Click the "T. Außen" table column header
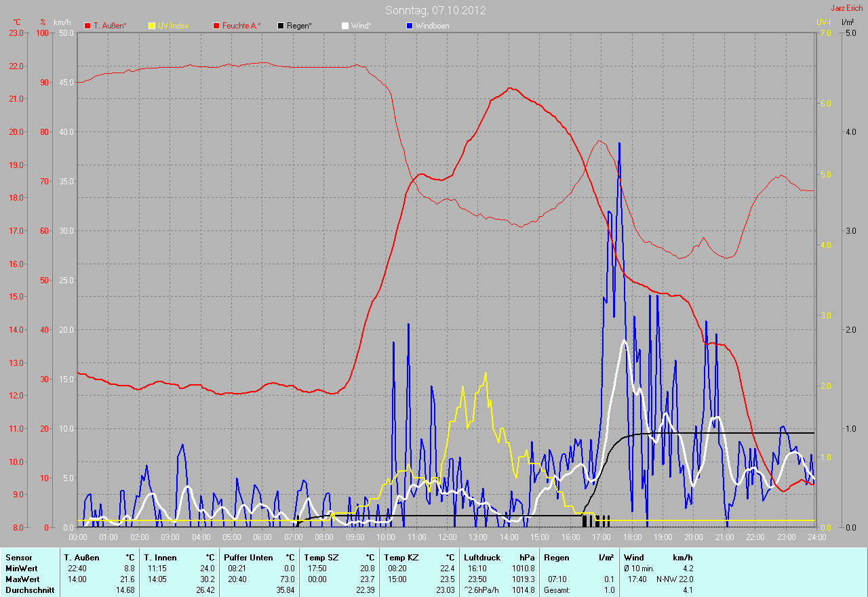 83,558
